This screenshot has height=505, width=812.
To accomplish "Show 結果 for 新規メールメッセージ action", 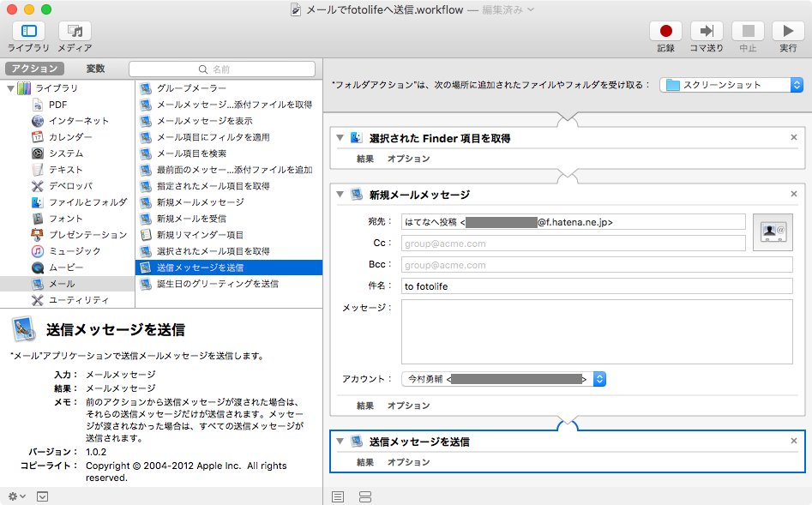I will click(x=365, y=406).
